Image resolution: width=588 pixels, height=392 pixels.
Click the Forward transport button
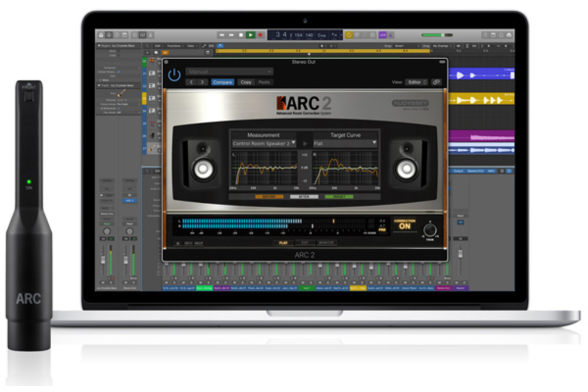point(231,35)
